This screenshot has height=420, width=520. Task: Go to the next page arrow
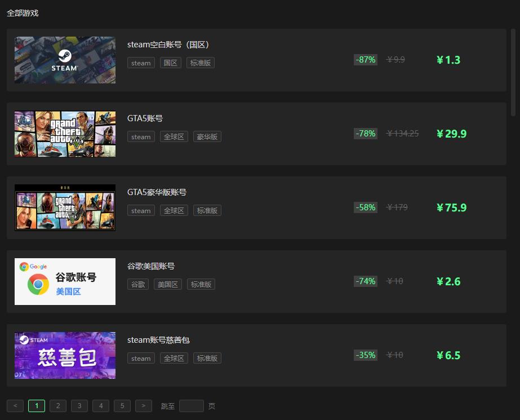[144, 406]
